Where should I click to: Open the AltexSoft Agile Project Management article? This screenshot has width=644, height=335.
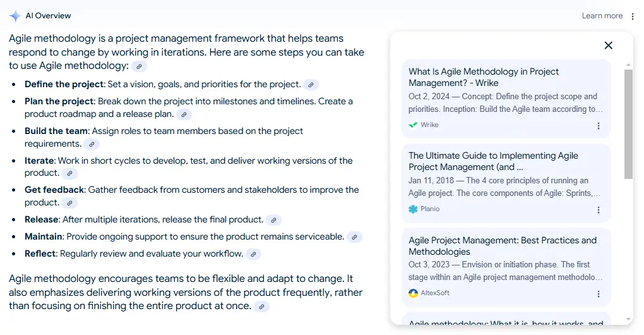(x=502, y=246)
